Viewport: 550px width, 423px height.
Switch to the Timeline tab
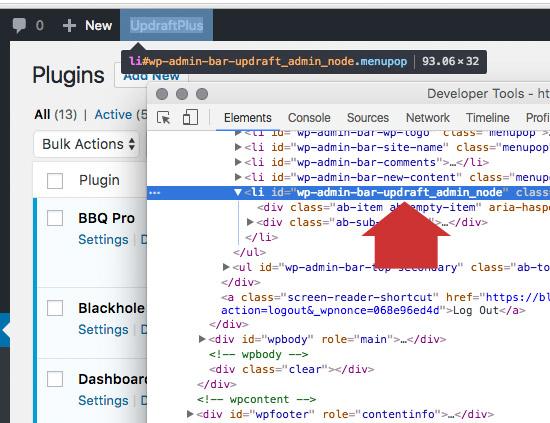click(x=488, y=118)
